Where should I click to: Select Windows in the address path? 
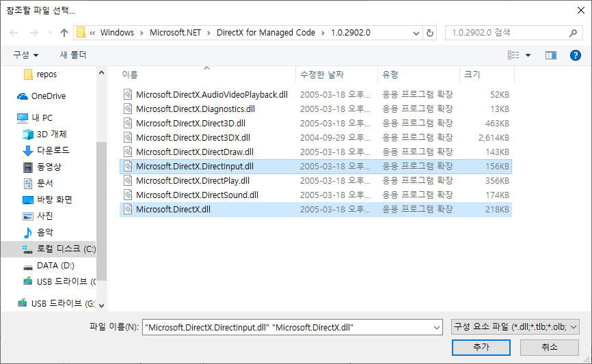point(117,33)
